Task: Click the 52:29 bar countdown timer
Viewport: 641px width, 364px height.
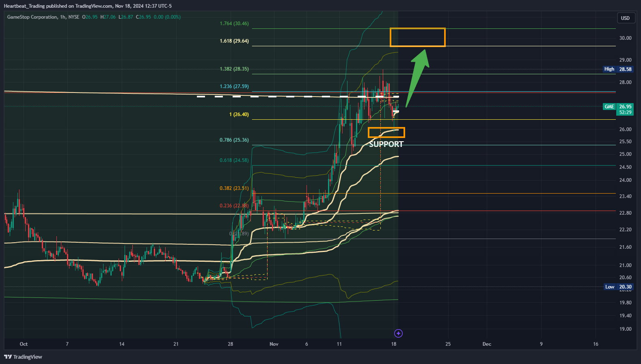Action: coord(625,112)
